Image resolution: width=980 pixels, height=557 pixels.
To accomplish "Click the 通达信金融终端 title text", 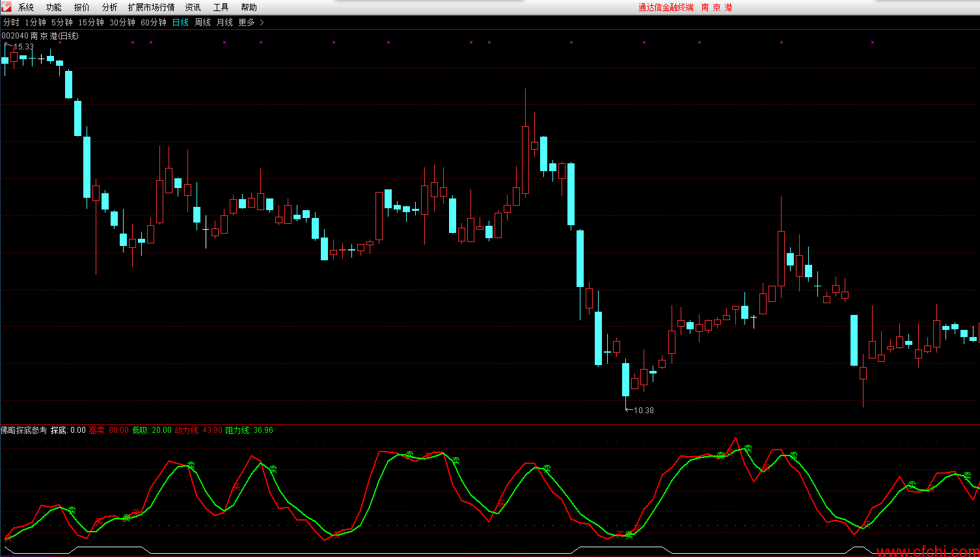I will [x=666, y=7].
